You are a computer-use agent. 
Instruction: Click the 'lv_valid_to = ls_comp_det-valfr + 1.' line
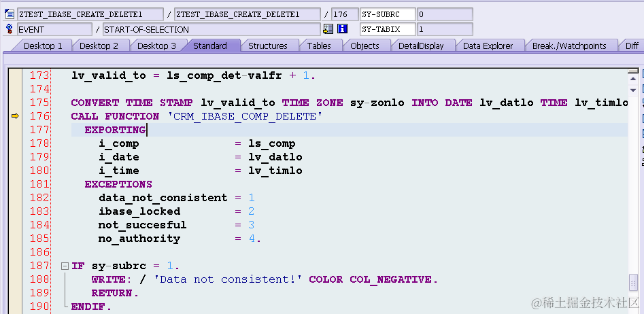pyautogui.click(x=193, y=75)
